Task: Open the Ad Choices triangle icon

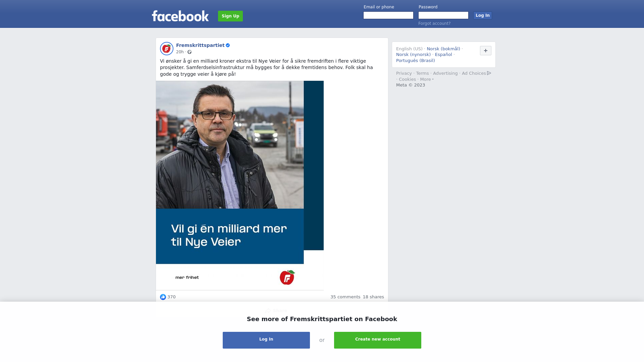Action: pos(489,73)
